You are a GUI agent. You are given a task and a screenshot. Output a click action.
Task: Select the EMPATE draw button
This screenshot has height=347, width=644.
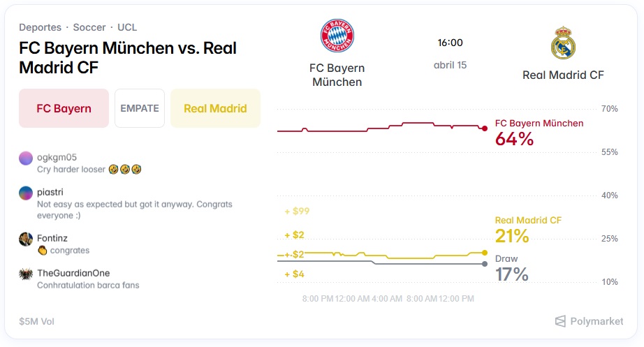(140, 108)
